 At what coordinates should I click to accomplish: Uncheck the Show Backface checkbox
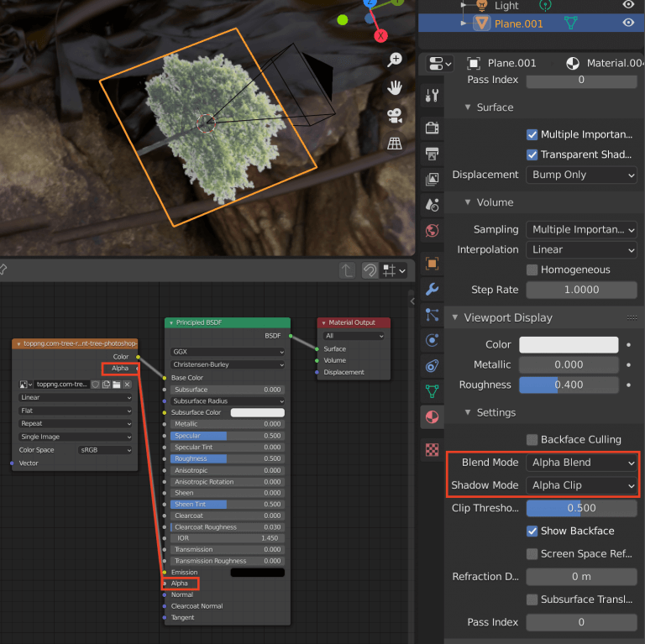532,531
